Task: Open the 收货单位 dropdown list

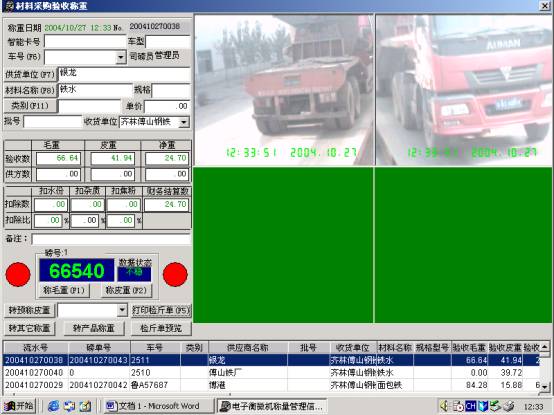Action: 184,122
